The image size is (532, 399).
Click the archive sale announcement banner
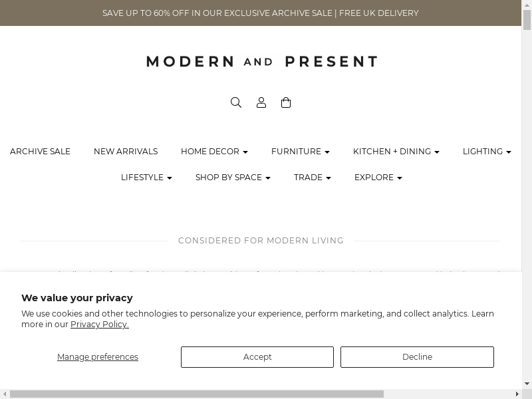(x=261, y=13)
